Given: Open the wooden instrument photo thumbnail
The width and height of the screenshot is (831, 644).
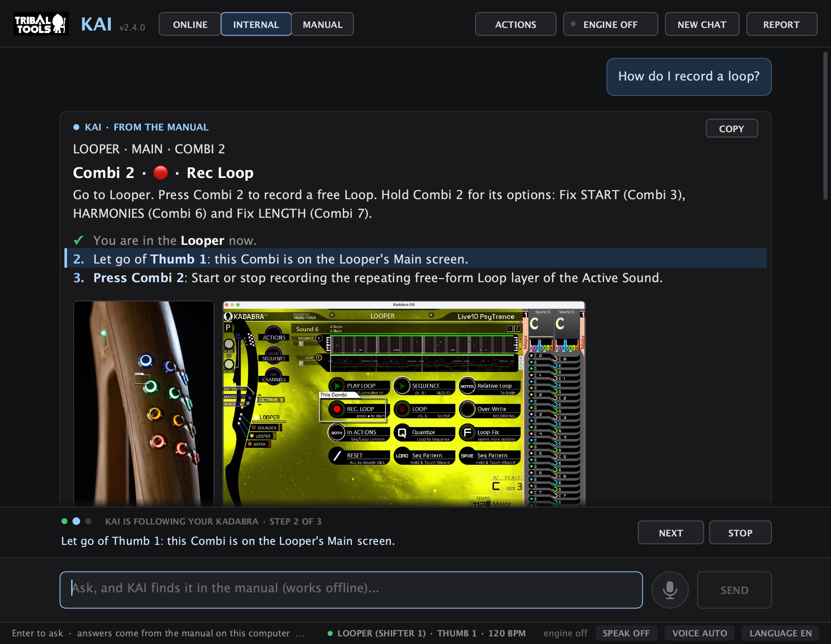Looking at the screenshot, I should pyautogui.click(x=144, y=403).
